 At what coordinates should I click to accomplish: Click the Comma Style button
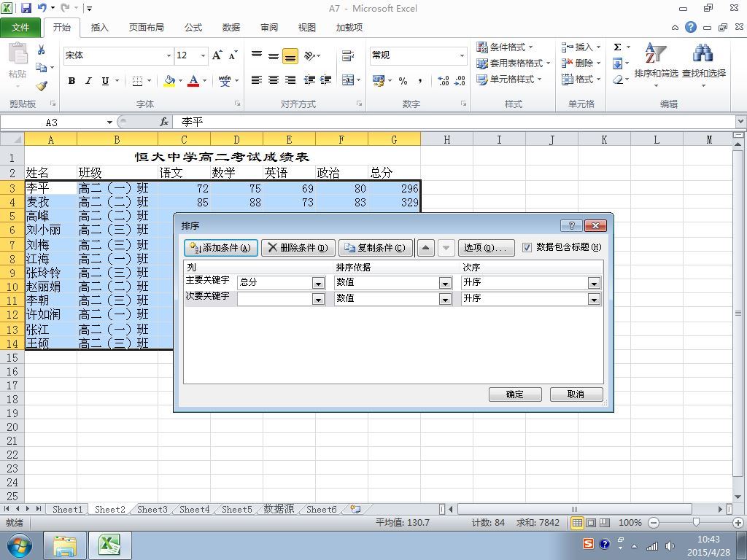point(419,81)
